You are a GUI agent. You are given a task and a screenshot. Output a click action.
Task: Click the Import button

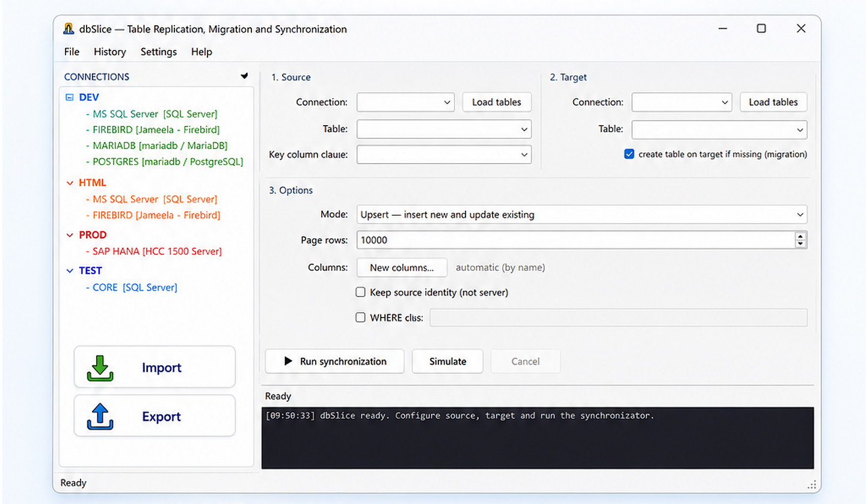tap(155, 367)
